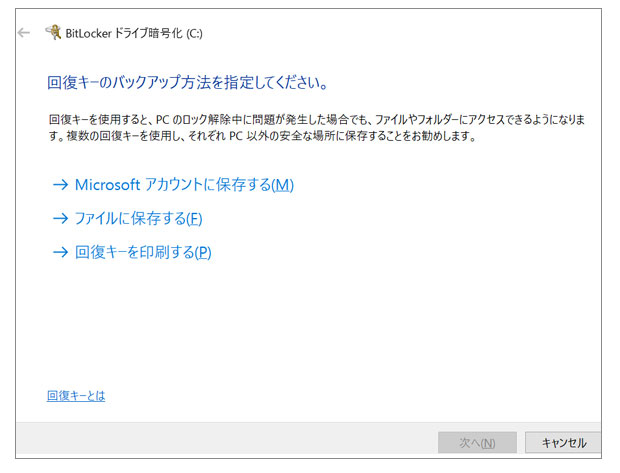This screenshot has height=473, width=620.
Task: Click the 回復キーのバックアップ方法 heading
Action: [x=189, y=81]
